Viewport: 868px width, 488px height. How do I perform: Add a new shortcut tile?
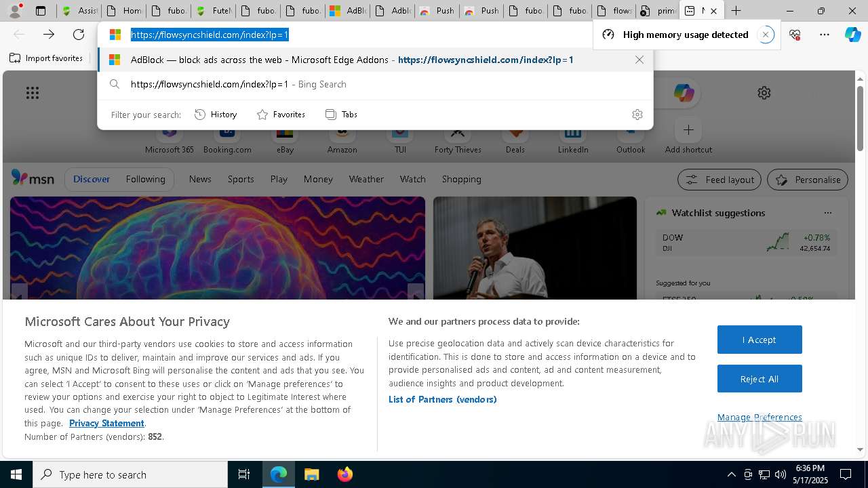[688, 137]
